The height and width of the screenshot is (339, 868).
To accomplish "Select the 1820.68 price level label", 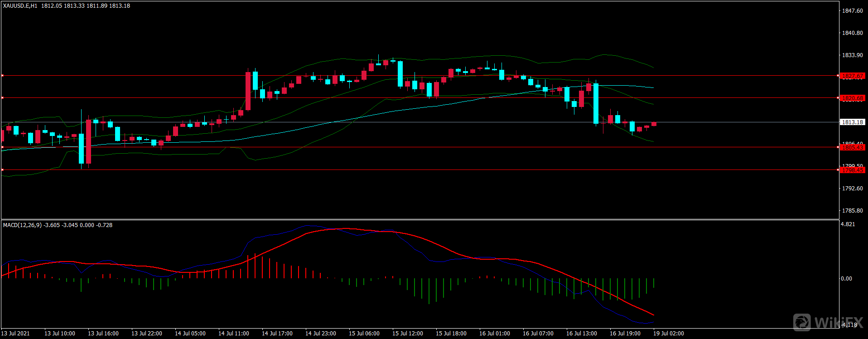I will click(x=852, y=98).
